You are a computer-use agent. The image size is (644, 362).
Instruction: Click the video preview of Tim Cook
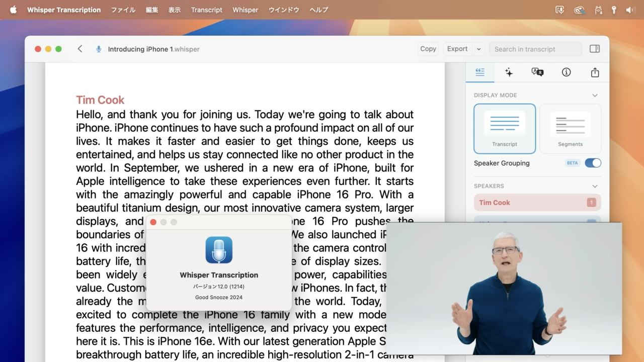(x=504, y=289)
